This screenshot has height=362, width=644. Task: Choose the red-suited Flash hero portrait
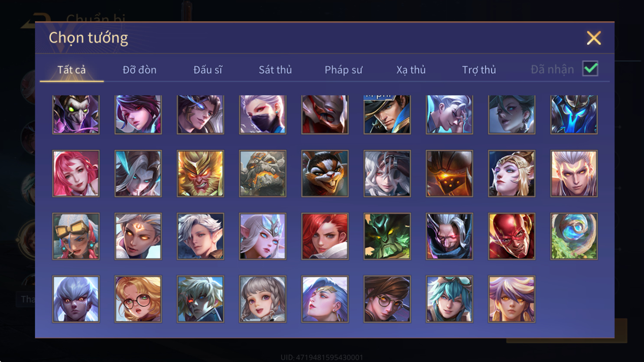(x=512, y=236)
